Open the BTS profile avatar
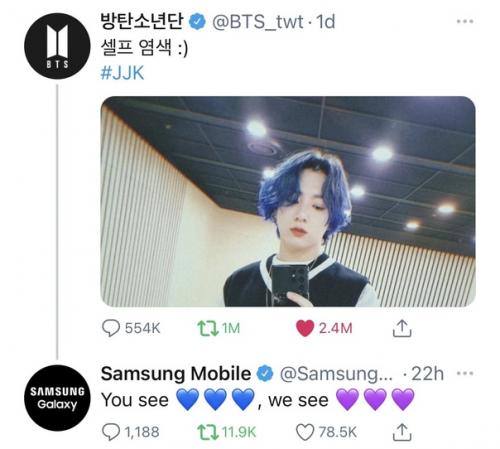Viewport: 500px width, 449px height. 57,46
